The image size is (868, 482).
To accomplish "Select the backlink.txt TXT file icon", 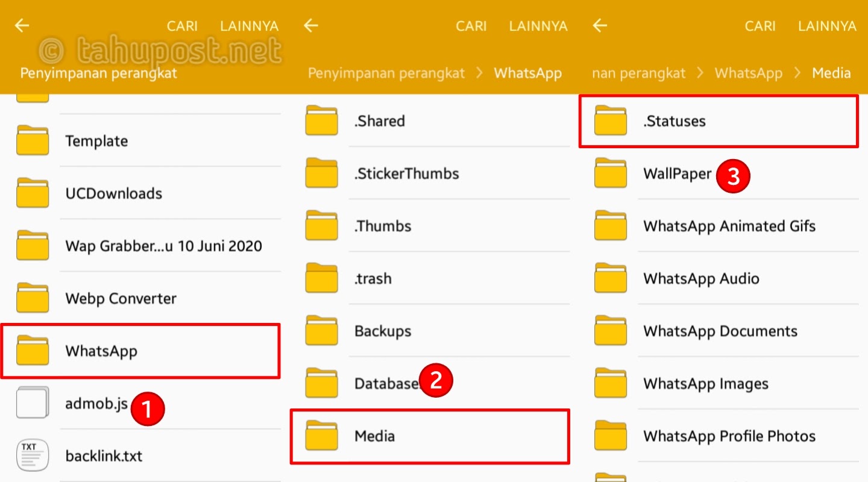I will [33, 455].
